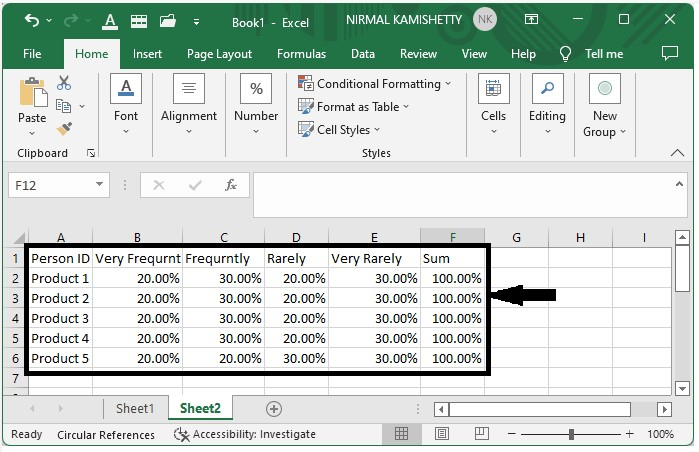Click Accessibility: Investigate in status bar

[x=245, y=435]
